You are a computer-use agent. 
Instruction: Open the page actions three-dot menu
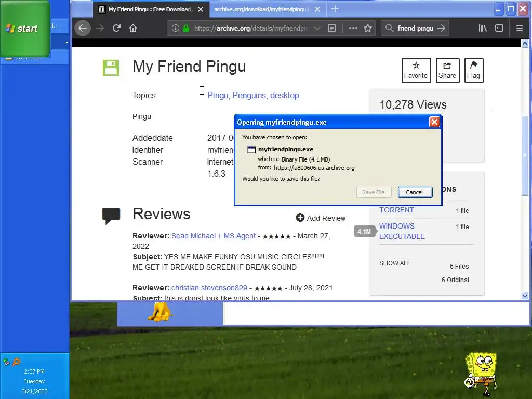point(353,28)
